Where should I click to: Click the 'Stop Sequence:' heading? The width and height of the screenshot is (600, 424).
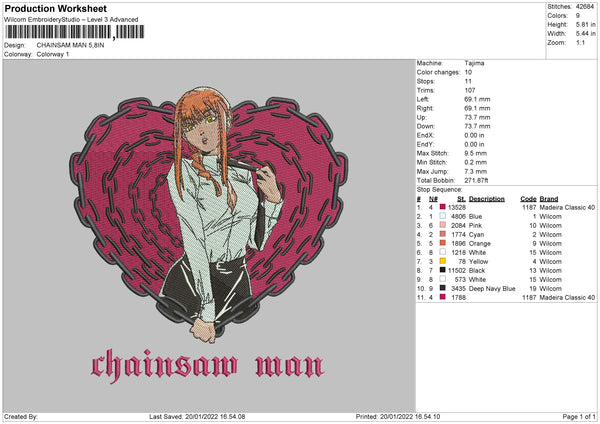point(439,190)
